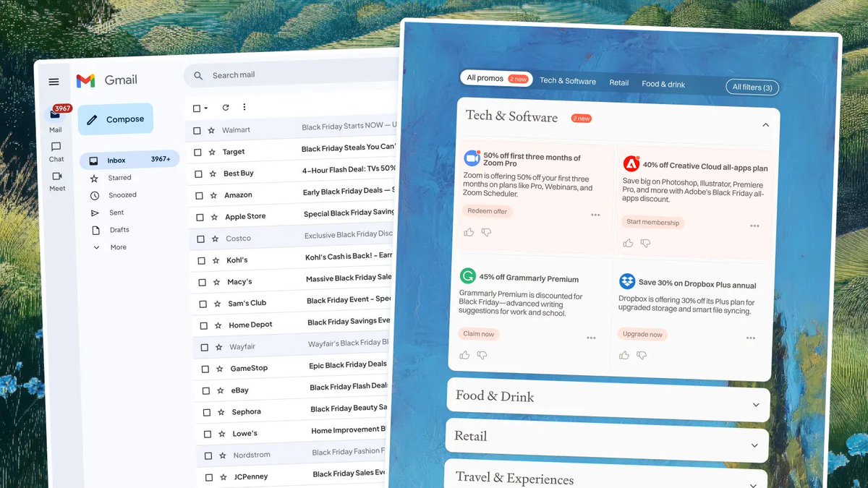Collapse the Tech & Software section
Viewport: 868px width, 488px height.
[x=765, y=126]
